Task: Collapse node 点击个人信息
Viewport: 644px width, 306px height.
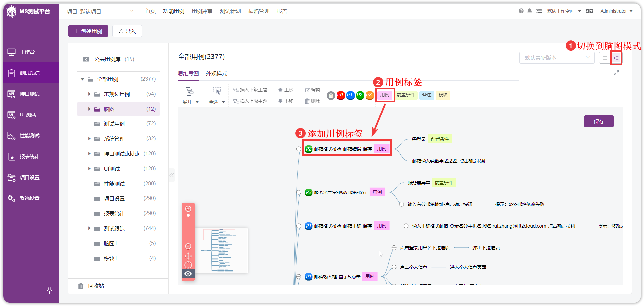Action: pos(394,267)
